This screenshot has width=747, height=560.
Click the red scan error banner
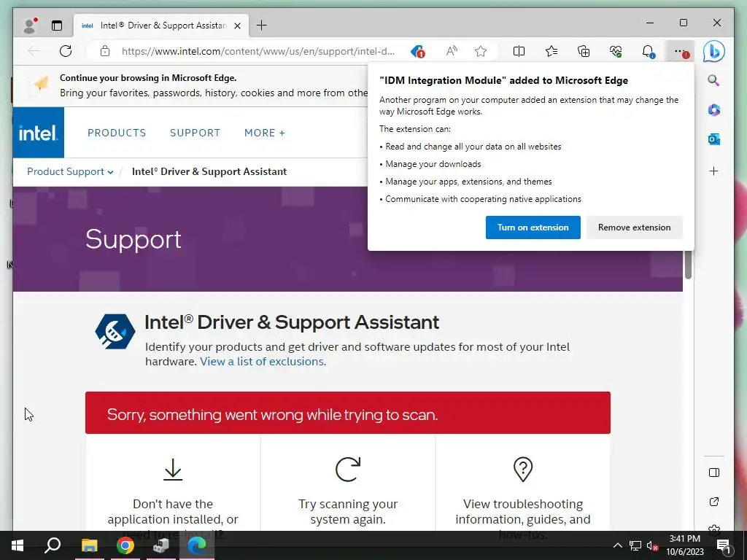348,413
